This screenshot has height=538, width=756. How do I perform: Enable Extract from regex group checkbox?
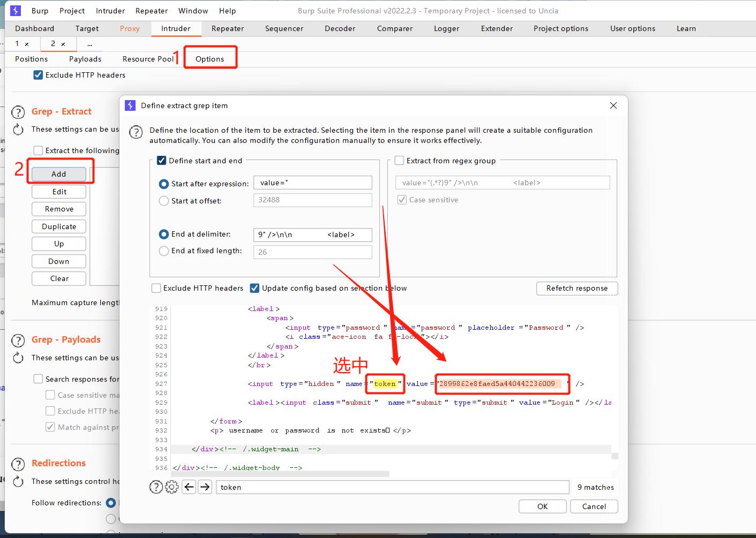[x=399, y=161]
